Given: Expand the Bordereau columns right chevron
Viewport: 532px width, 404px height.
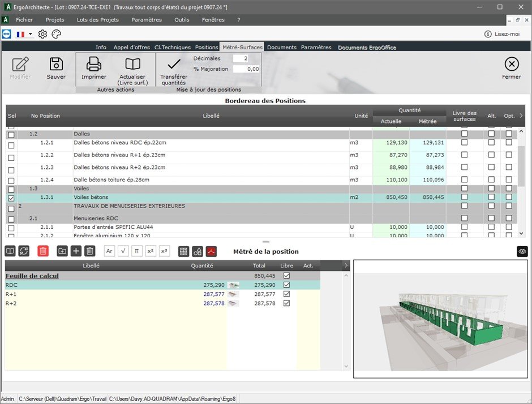Looking at the screenshot, I should tap(521, 116).
